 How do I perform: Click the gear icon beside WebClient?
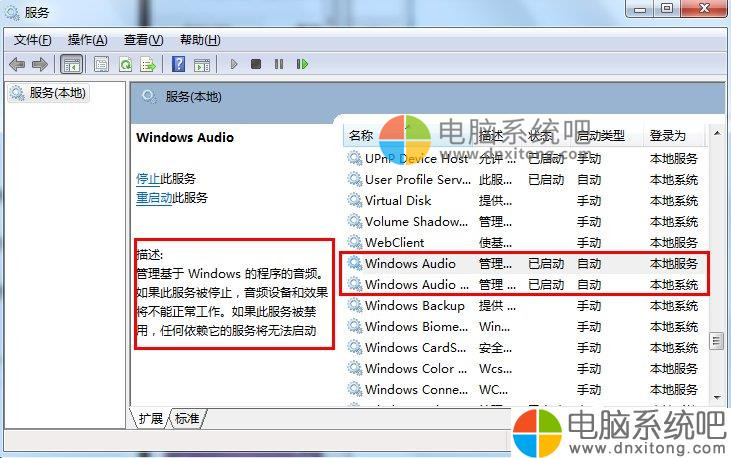coord(355,243)
